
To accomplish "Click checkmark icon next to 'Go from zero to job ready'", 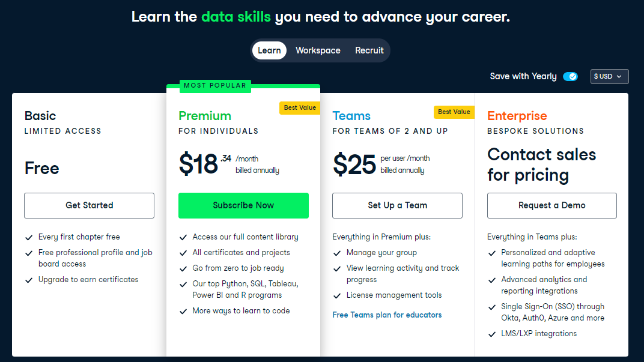I will 183,268.
